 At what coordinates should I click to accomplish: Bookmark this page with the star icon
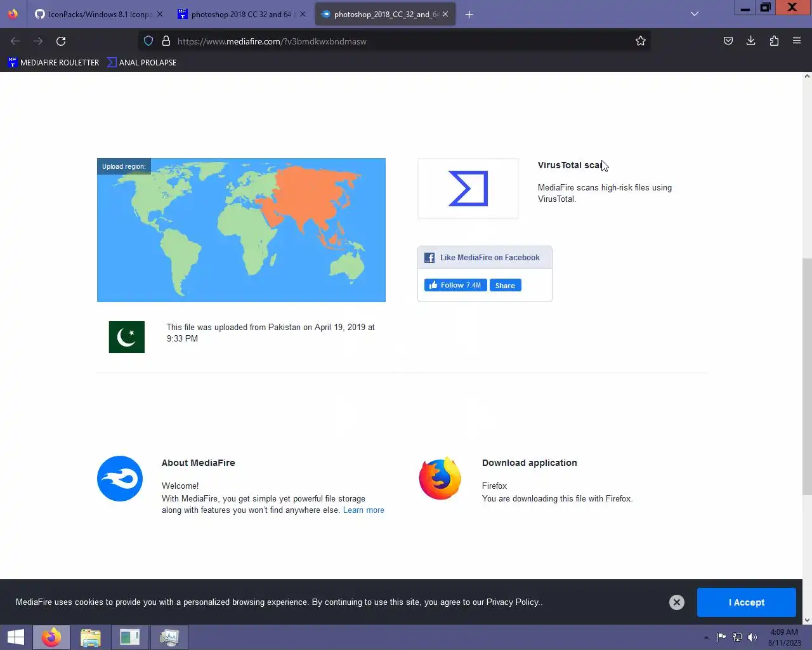click(641, 41)
